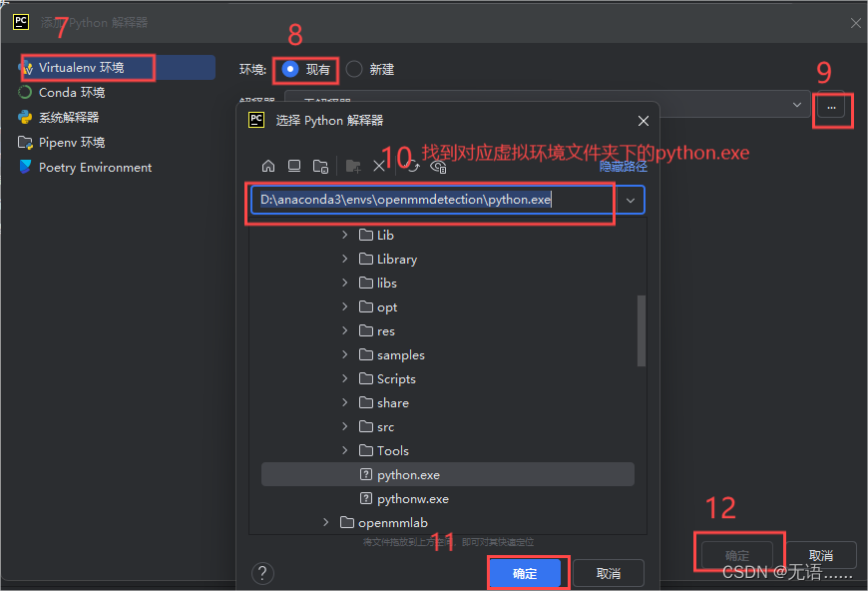Image resolution: width=868 pixels, height=591 pixels.
Task: Open path history dropdown arrow
Action: coord(631,200)
